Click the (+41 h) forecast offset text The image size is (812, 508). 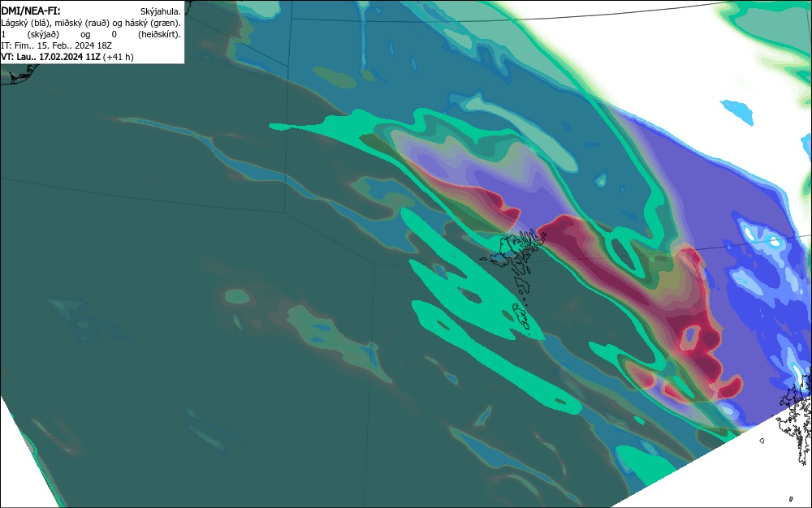point(118,57)
